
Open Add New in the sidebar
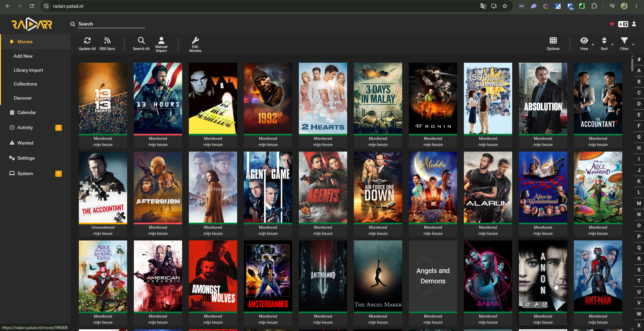click(x=23, y=56)
